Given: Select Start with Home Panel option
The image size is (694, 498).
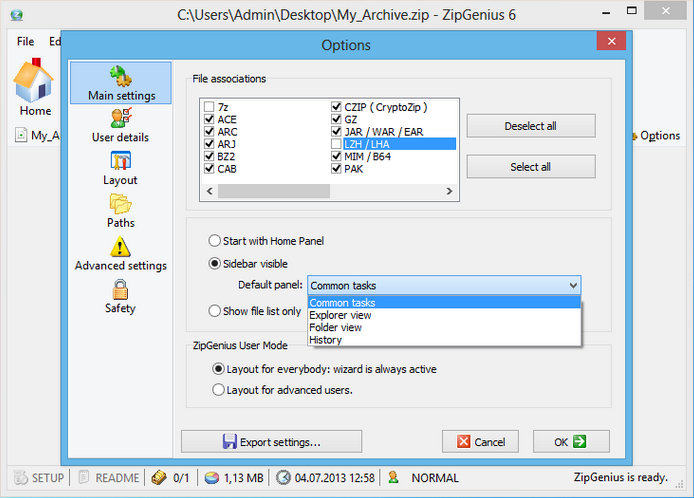Looking at the screenshot, I should 214,241.
